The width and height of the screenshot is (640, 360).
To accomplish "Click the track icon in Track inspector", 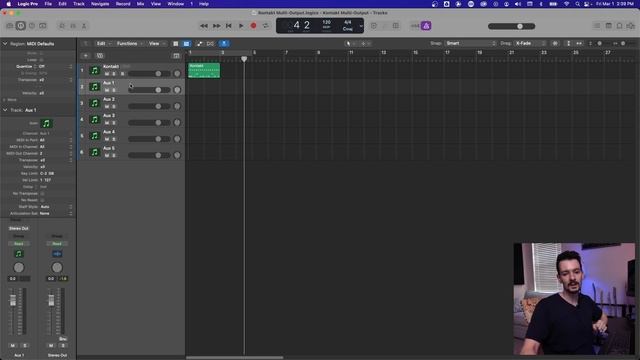I will [x=46, y=123].
